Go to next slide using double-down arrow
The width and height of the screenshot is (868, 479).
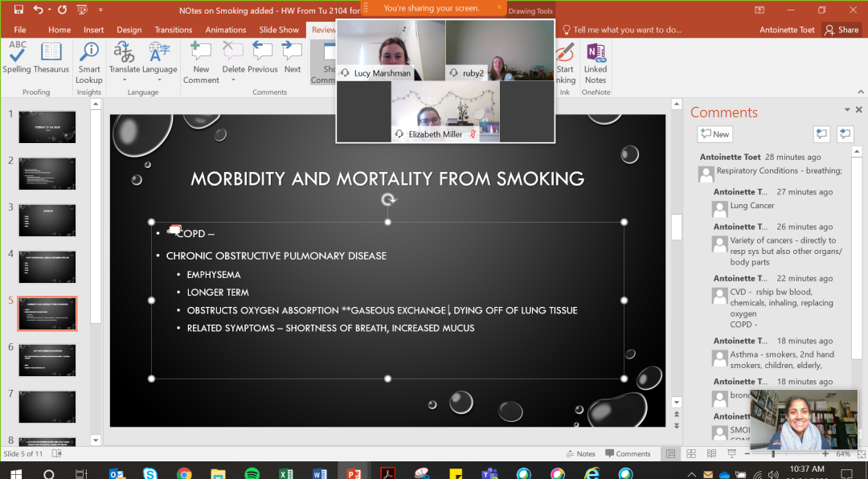click(x=677, y=426)
